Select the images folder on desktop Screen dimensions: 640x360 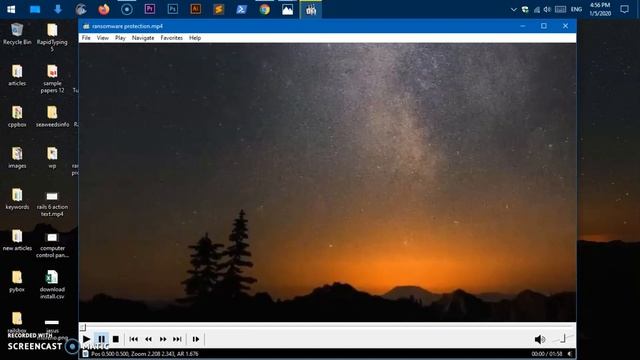click(17, 158)
